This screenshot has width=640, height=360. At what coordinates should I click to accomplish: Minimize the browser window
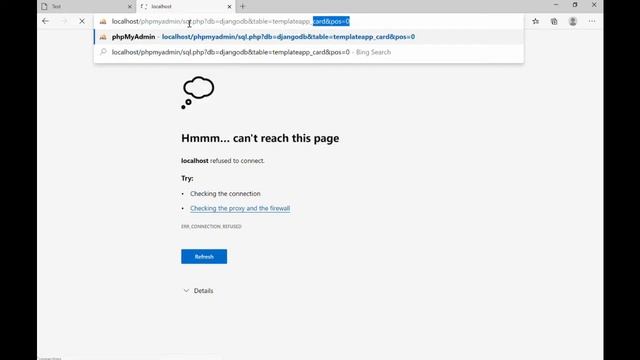click(x=556, y=5)
